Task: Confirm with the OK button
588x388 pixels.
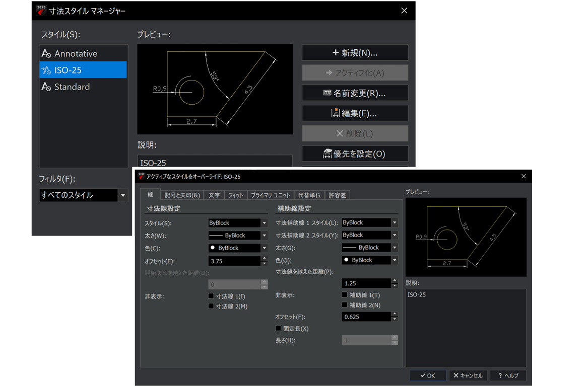Action: pos(427,375)
